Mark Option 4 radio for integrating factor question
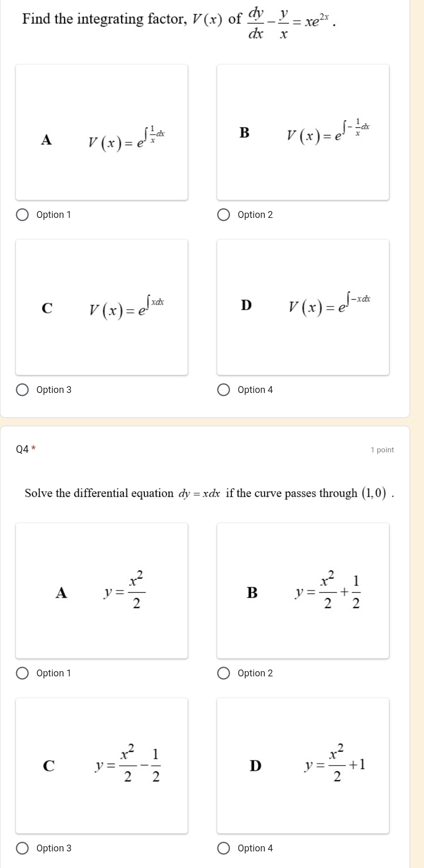Image resolution: width=424 pixels, height=868 pixels. point(224,390)
